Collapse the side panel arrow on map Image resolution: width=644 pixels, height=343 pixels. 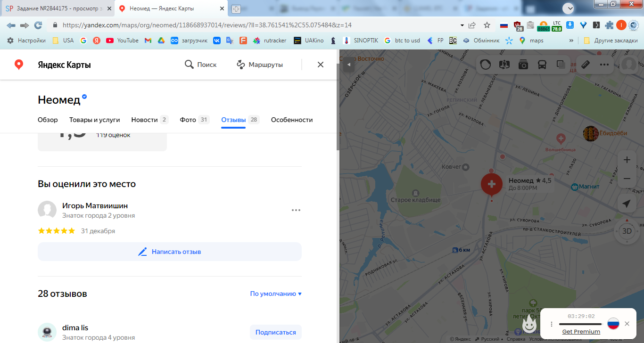pos(348,65)
